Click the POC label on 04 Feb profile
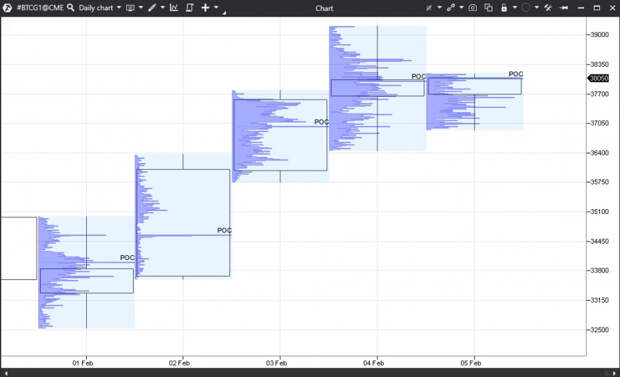The width and height of the screenshot is (620, 377). click(x=418, y=76)
